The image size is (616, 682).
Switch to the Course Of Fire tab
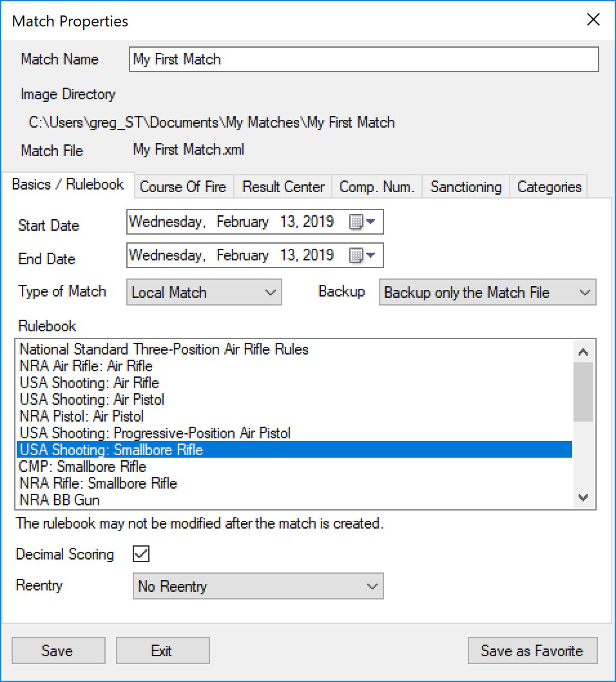(183, 187)
